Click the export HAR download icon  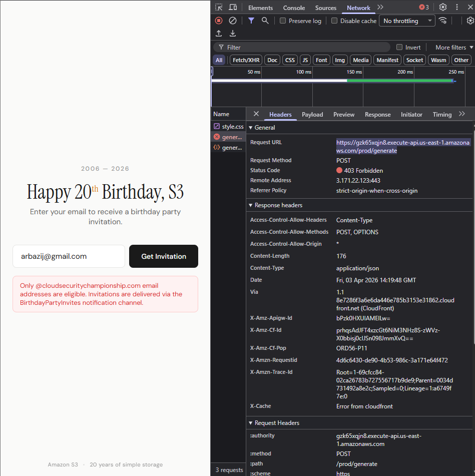233,34
